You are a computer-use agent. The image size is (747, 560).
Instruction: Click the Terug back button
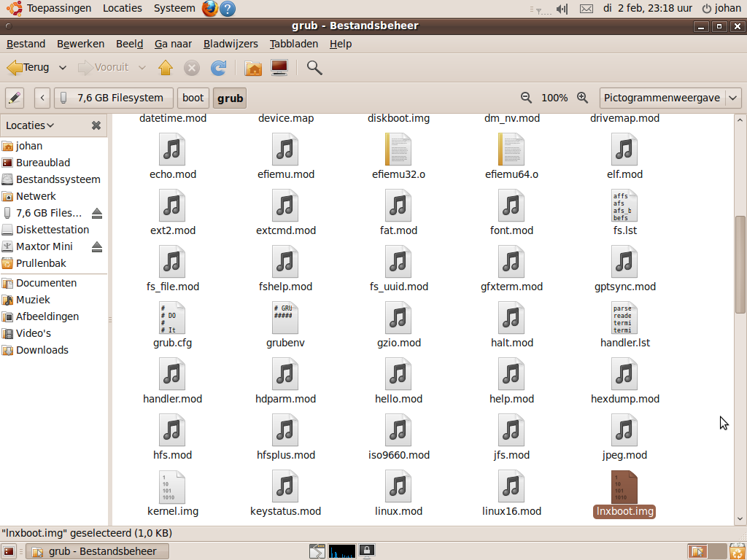[28, 68]
